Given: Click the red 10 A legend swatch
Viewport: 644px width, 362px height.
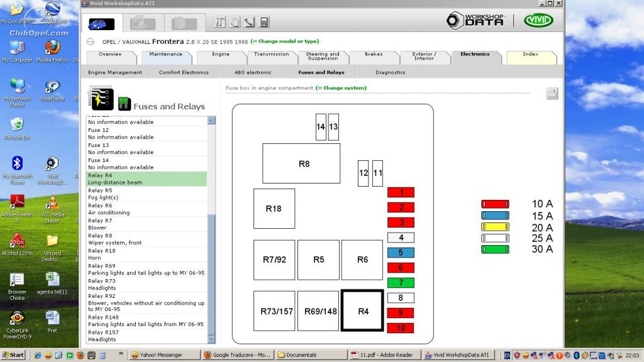Looking at the screenshot, I should 496,204.
